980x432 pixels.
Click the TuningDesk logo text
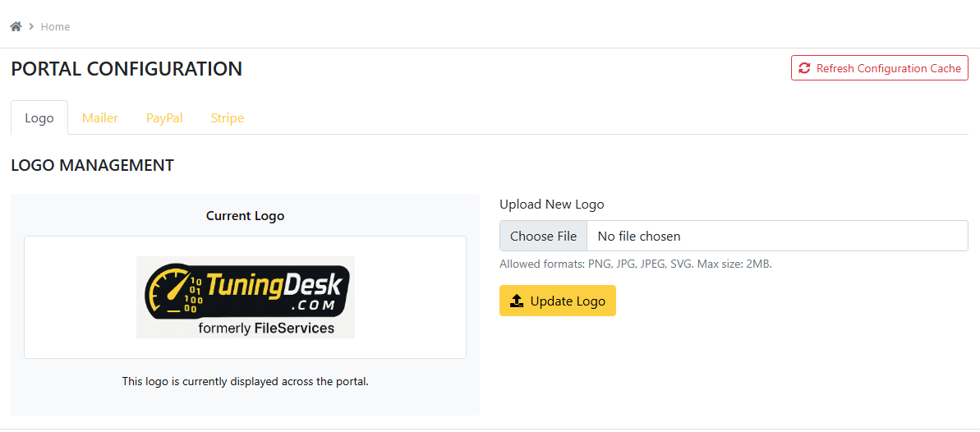pyautogui.click(x=278, y=284)
